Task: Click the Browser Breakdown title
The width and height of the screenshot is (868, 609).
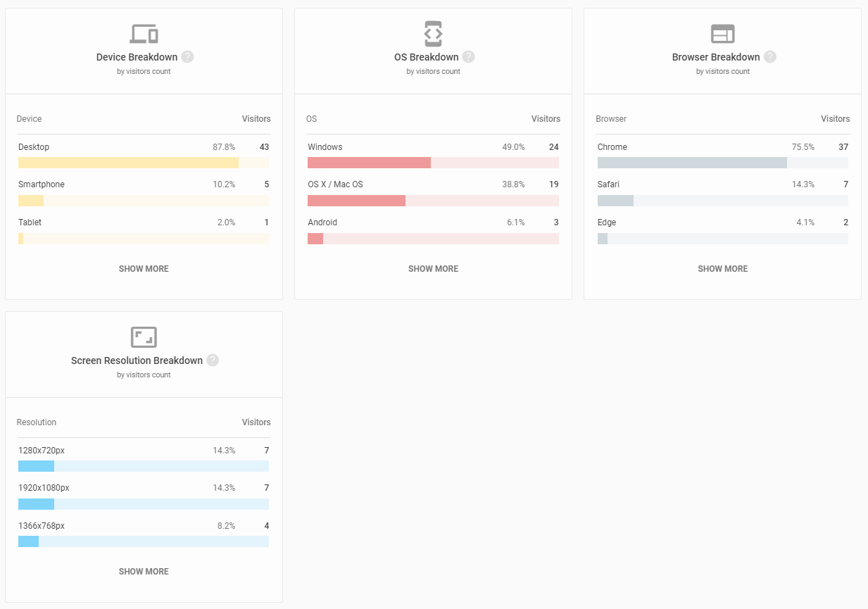Action: 716,57
